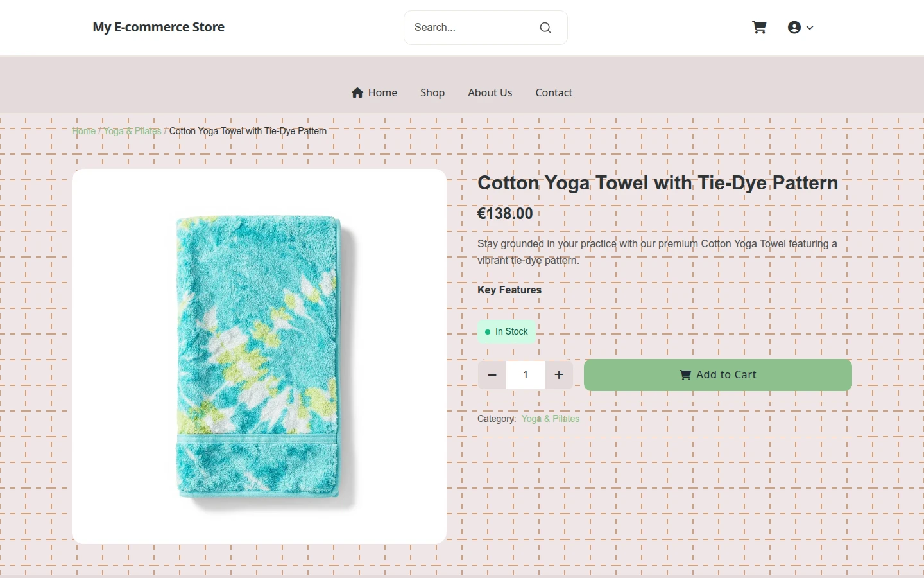Open the Contact menu item
The width and height of the screenshot is (924, 578).
coord(554,92)
